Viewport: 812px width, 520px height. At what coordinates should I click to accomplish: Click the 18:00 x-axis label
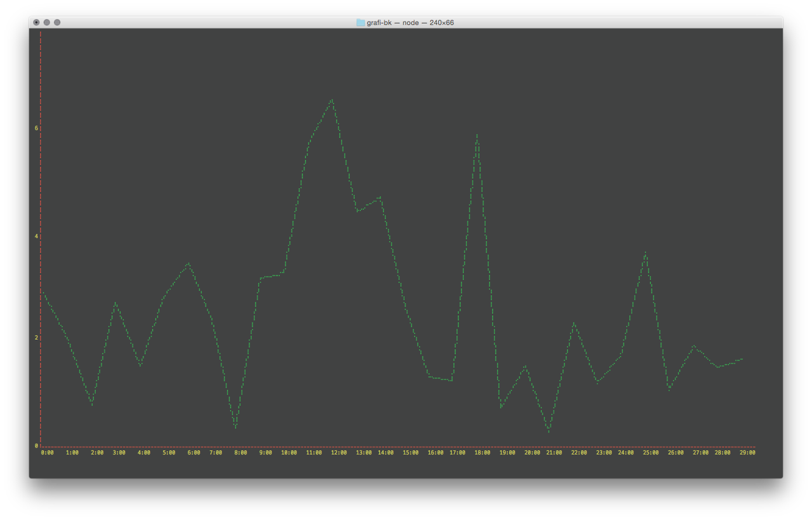(482, 453)
